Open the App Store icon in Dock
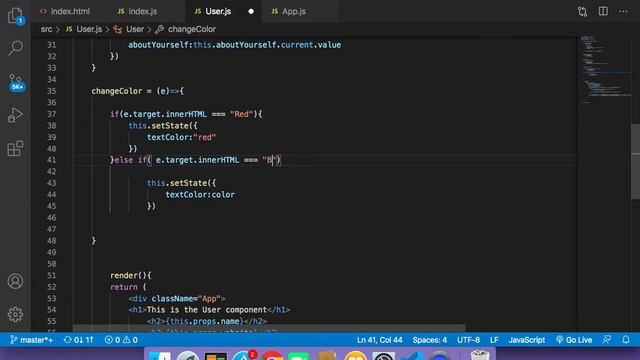This screenshot has width=640, height=360. pyautogui.click(x=243, y=356)
